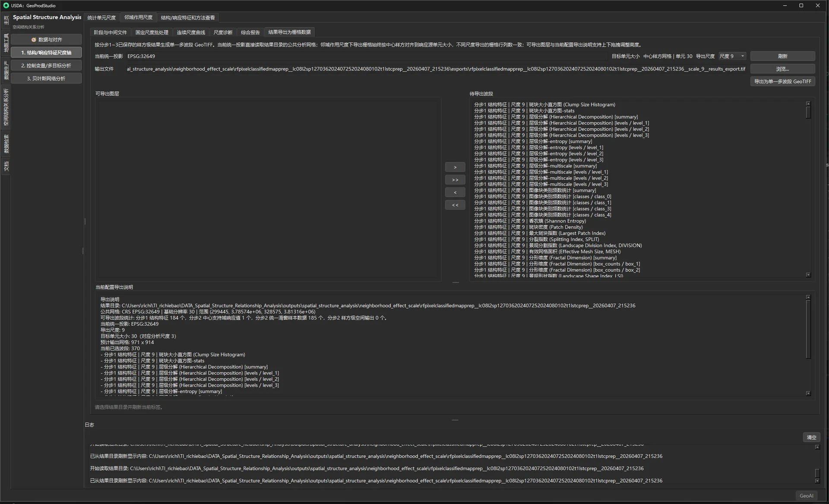The width and height of the screenshot is (829, 504).
Task: Click the 浏览... browse button
Action: click(782, 69)
